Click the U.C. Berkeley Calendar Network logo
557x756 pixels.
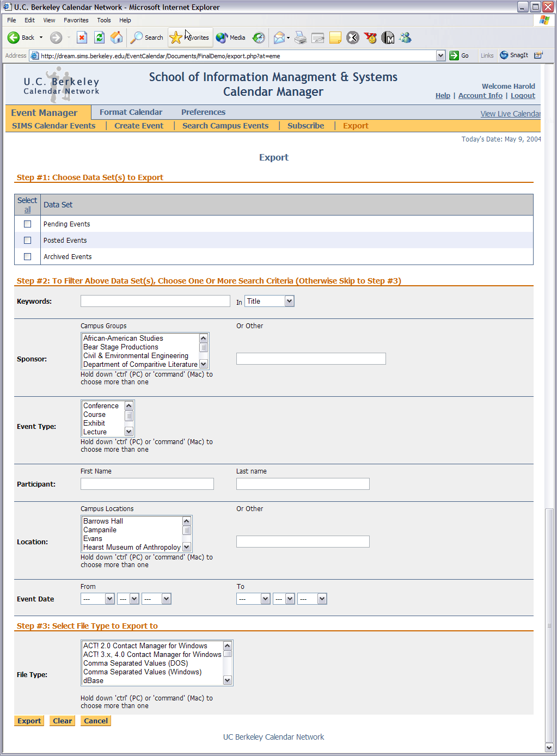pos(61,85)
